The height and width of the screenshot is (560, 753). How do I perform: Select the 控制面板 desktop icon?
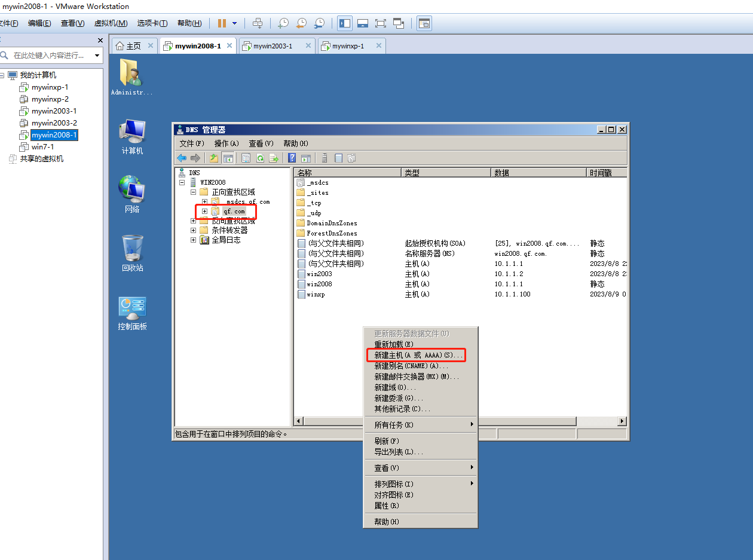(132, 313)
